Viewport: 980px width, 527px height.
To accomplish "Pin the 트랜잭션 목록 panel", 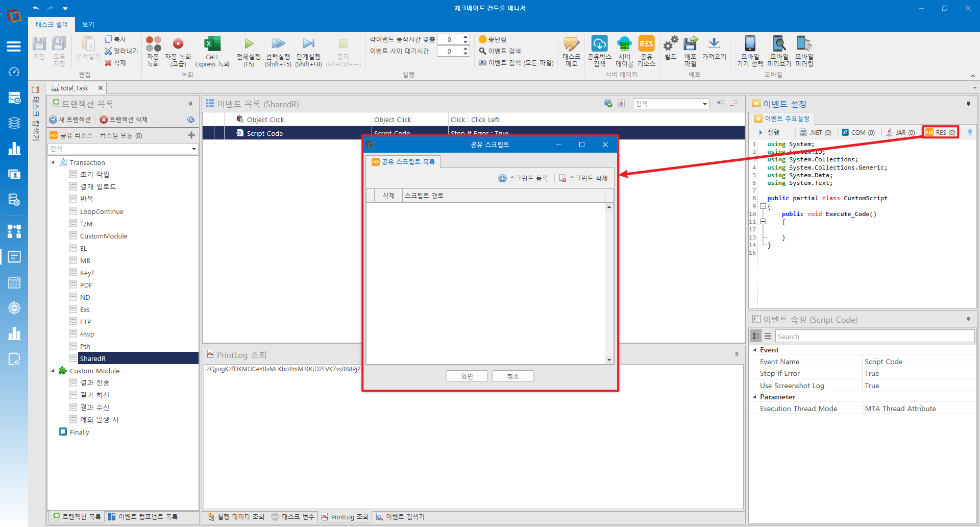I will [190, 104].
